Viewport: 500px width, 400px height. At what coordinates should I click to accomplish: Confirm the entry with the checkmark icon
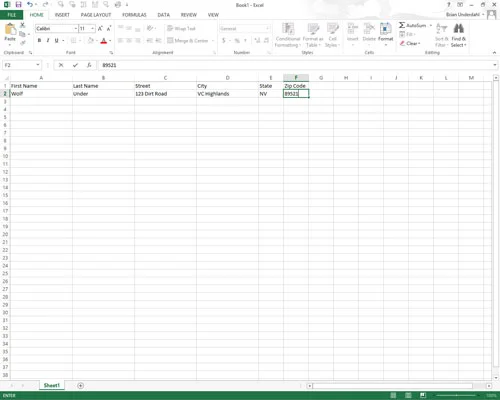point(75,65)
